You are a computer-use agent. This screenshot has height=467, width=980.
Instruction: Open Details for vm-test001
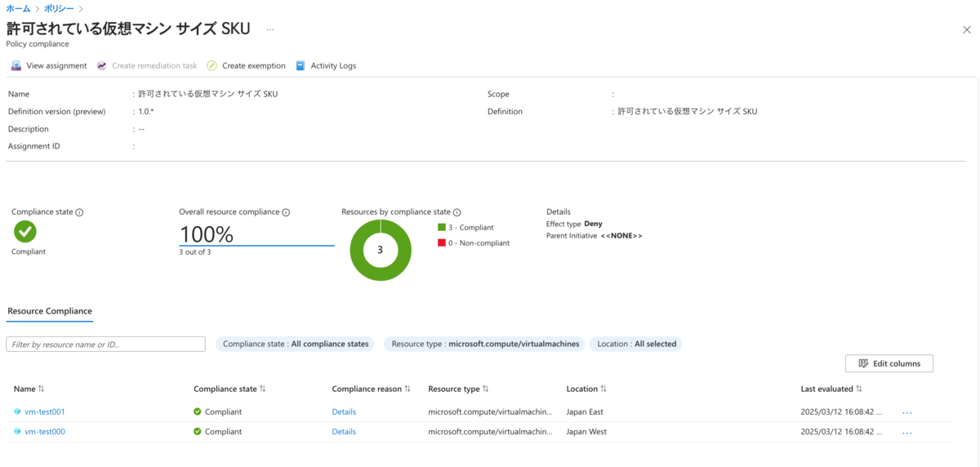[344, 411]
